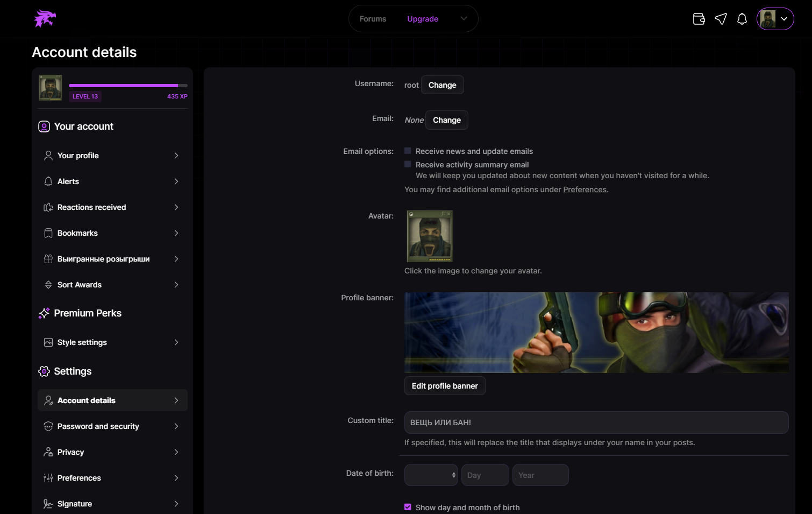Screen dimensions: 812x514
Task: Click the Password and security icon
Action: point(48,426)
